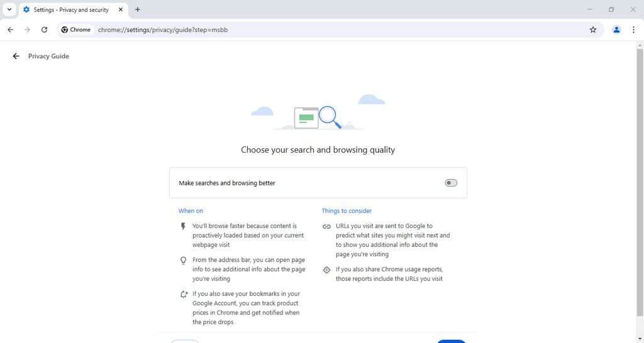Click the scrollbar down arrow
644x343 pixels.
(x=640, y=339)
